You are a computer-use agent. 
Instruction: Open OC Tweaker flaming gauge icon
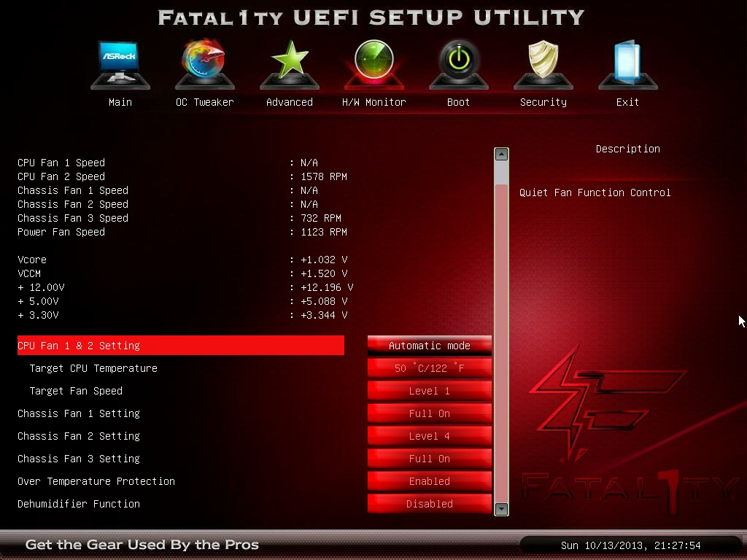coord(205,64)
